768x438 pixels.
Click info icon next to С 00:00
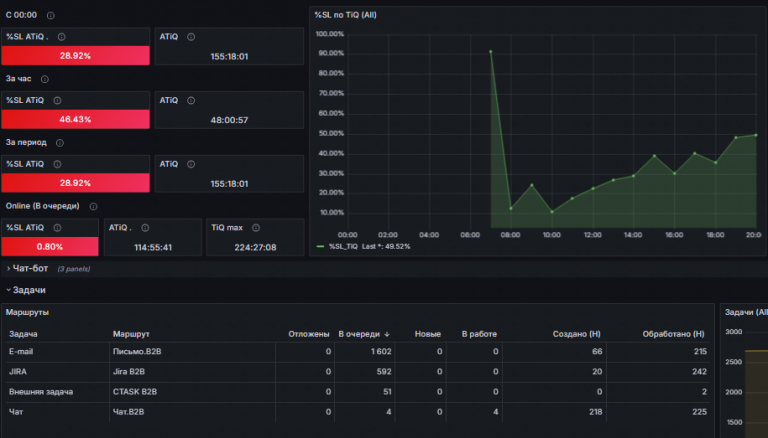click(x=50, y=16)
